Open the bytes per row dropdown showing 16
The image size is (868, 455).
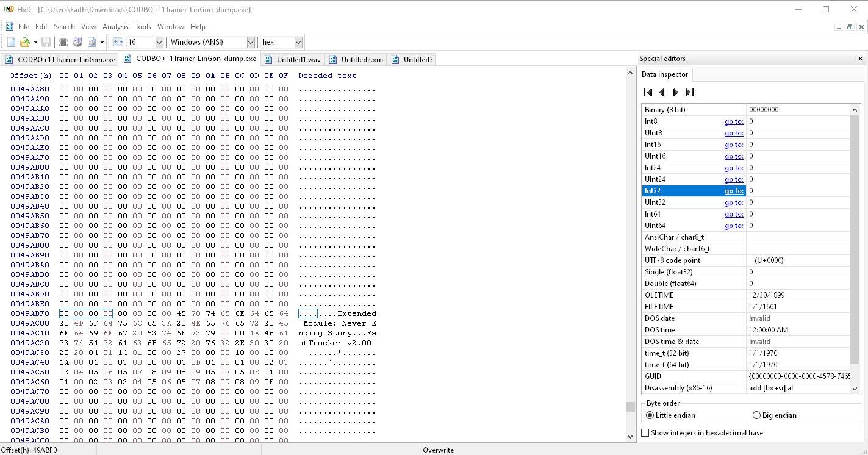159,42
